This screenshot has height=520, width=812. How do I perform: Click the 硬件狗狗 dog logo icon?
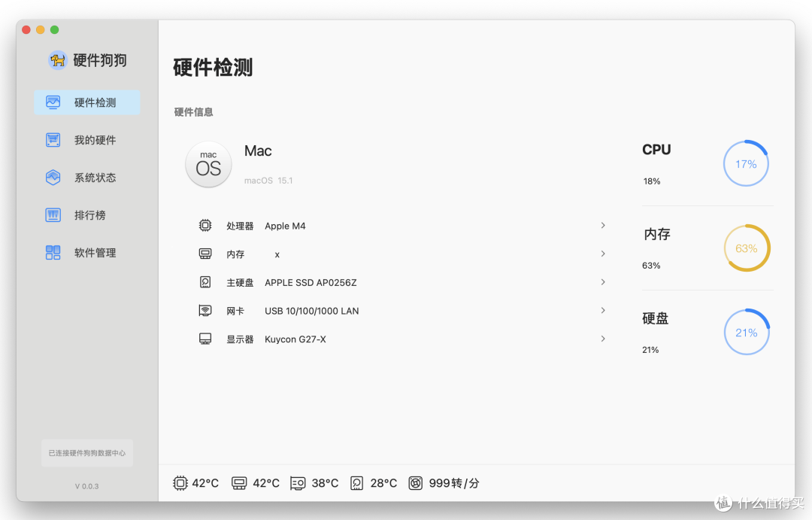57,60
